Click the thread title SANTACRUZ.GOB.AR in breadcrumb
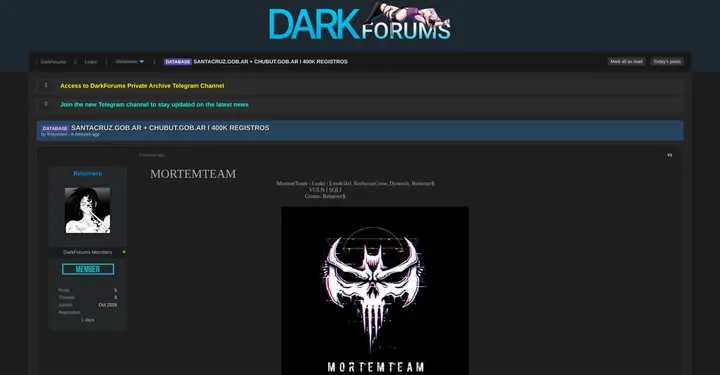 click(x=270, y=62)
